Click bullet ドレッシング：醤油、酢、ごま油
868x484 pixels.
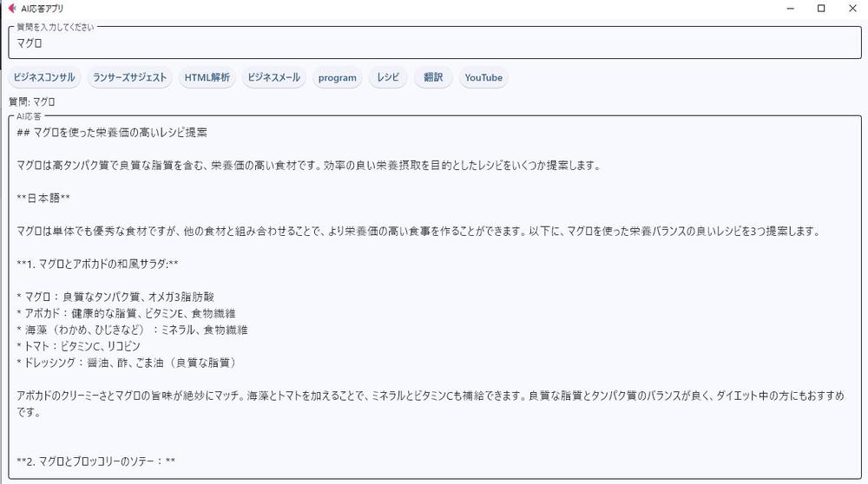pyautogui.click(x=128, y=363)
